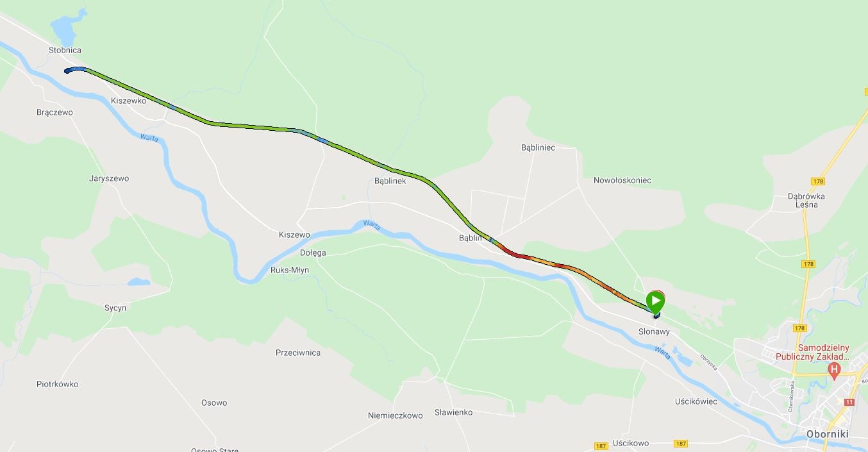Viewport: 868px width, 452px height.
Task: Click the Sycyn place label
Action: click(x=115, y=308)
